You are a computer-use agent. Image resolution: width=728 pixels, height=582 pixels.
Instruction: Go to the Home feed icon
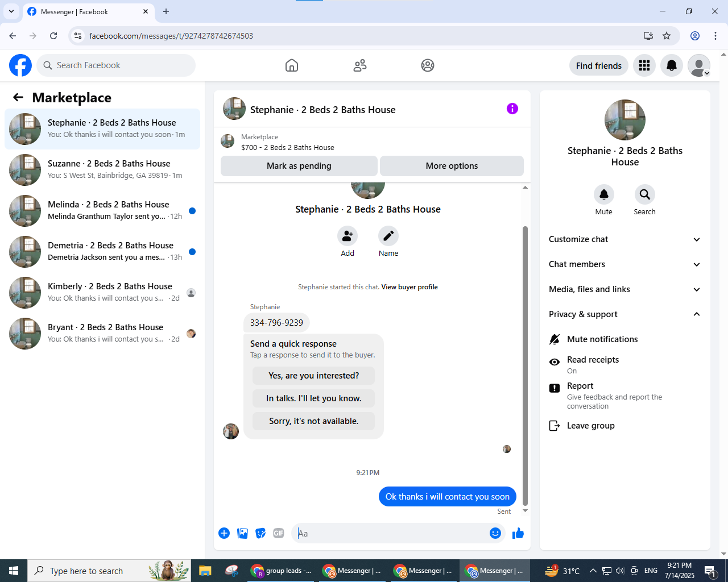(x=292, y=65)
